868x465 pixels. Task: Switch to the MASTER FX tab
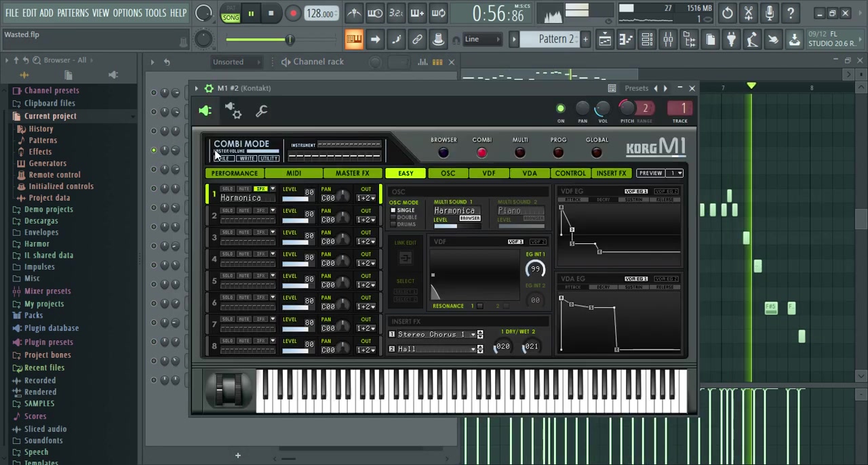pos(352,174)
